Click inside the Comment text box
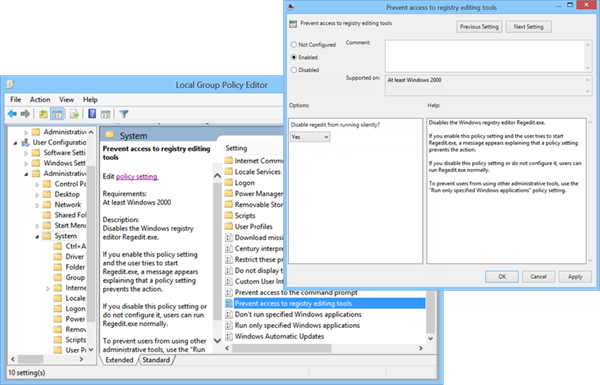Screen dimensions: 600x385 [x=485, y=56]
